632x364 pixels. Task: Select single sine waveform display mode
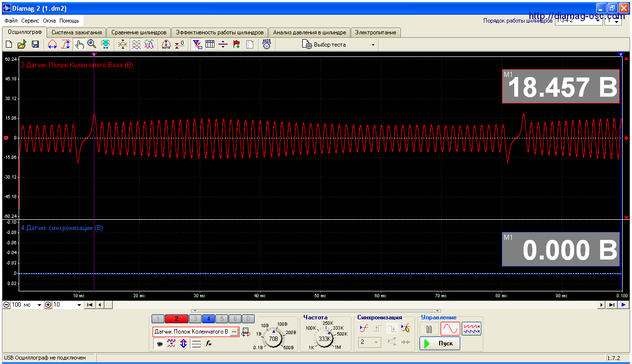click(450, 329)
